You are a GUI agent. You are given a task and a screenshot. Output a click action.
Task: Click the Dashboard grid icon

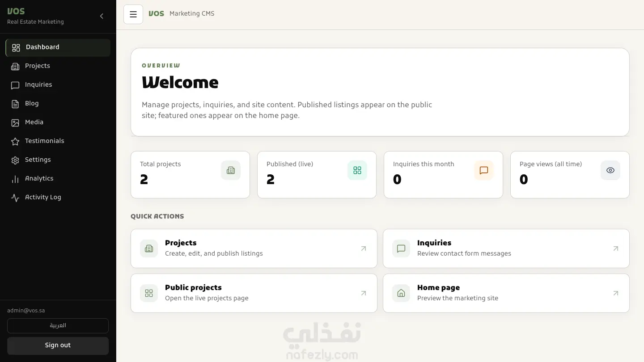tap(16, 47)
